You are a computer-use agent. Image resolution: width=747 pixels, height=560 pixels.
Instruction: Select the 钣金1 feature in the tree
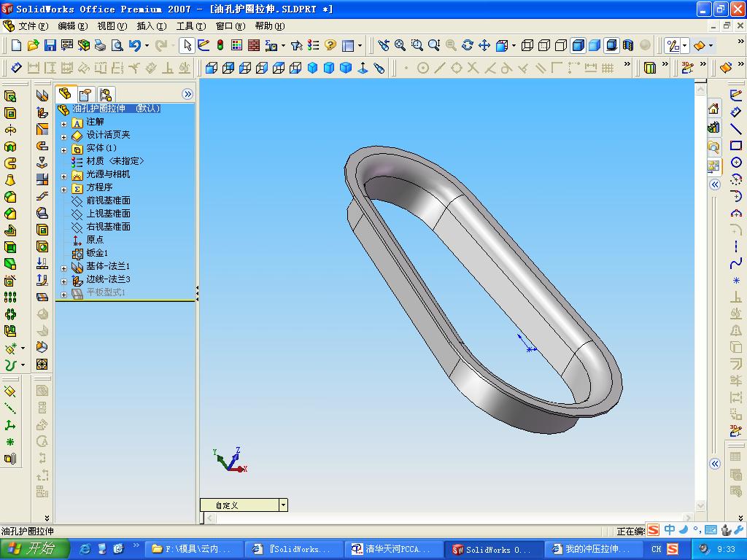tap(97, 253)
